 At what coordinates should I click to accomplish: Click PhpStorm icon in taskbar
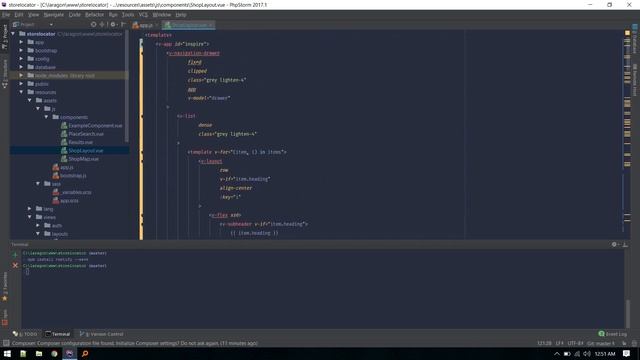click(x=69, y=353)
